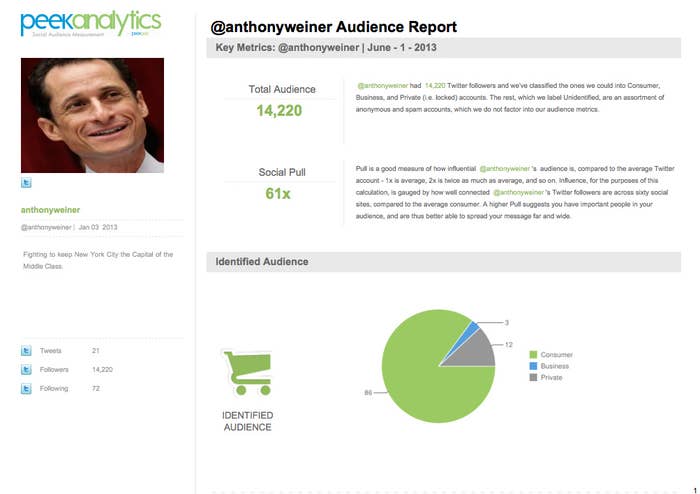Click the shopping cart Identified Audience icon
This screenshot has height=494, width=700.
point(248,373)
